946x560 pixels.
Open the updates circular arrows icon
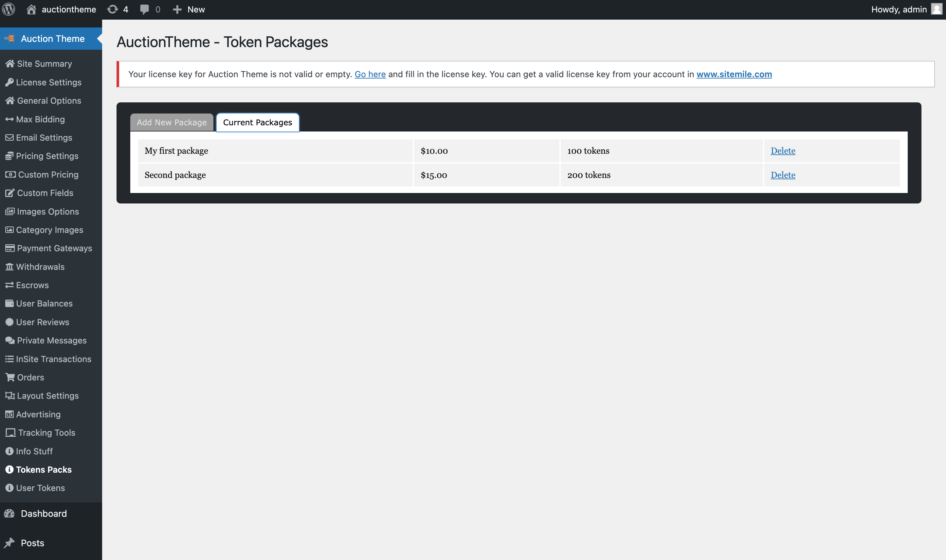point(113,9)
